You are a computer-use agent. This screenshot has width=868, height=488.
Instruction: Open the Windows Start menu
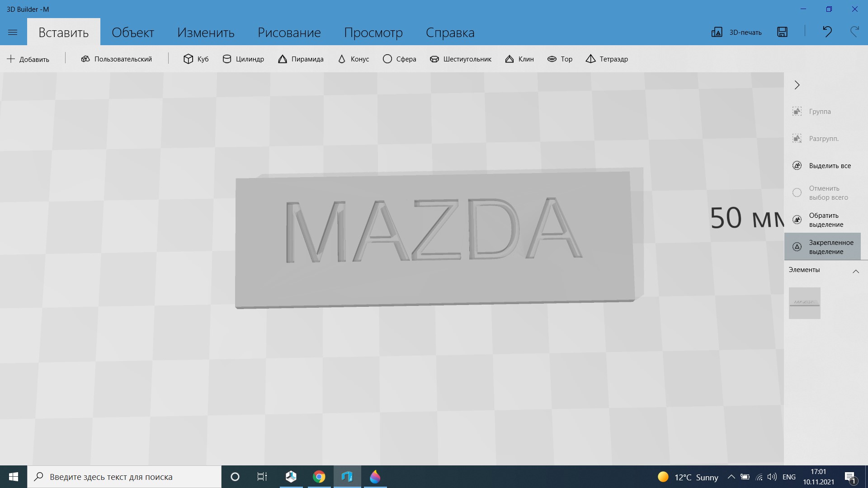[14, 477]
